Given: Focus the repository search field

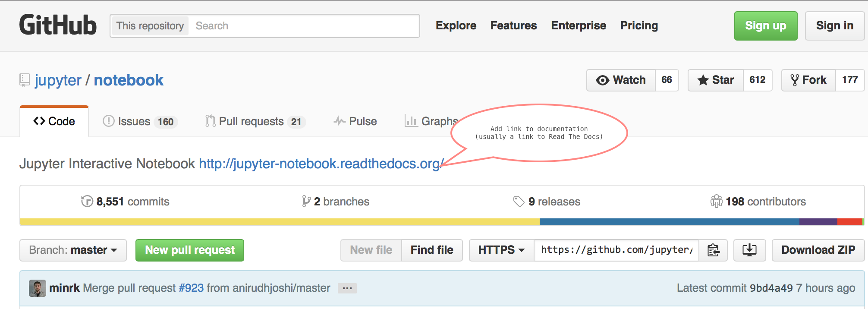Looking at the screenshot, I should (305, 26).
